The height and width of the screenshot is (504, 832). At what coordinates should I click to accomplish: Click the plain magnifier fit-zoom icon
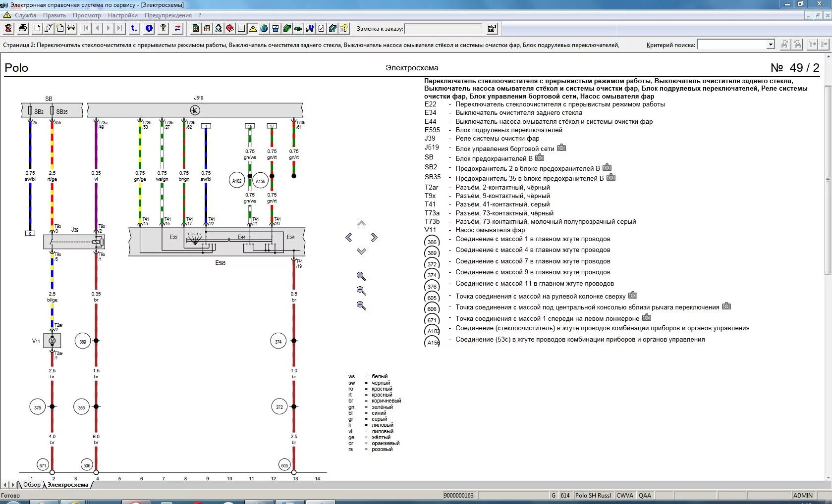pyautogui.click(x=361, y=276)
